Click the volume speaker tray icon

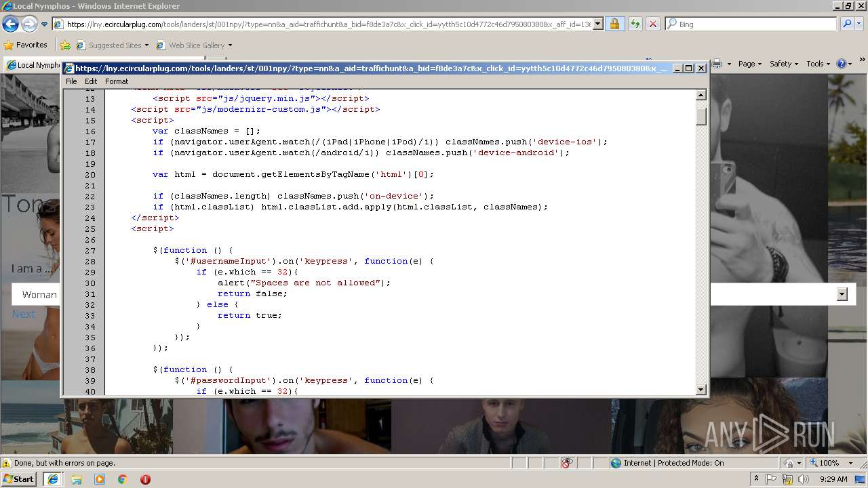point(803,479)
